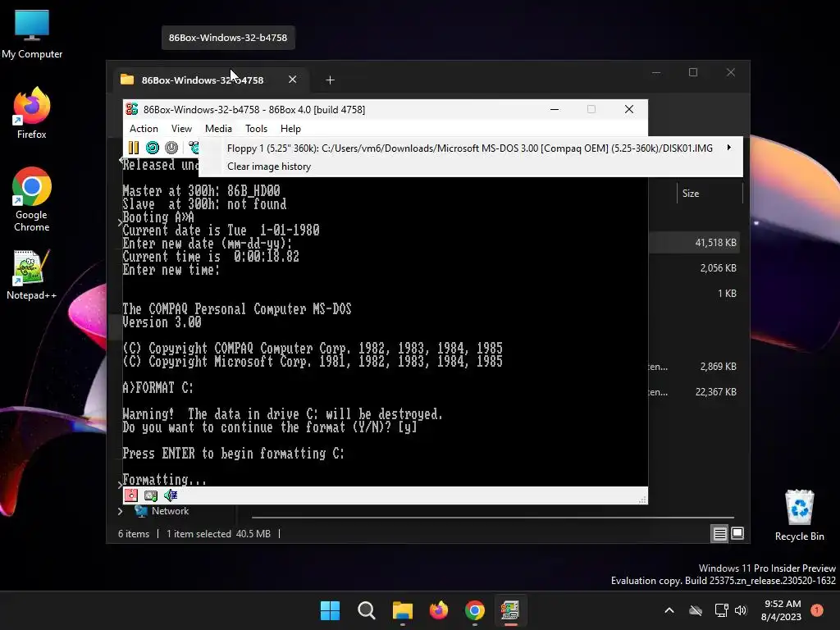The height and width of the screenshot is (630, 840).
Task: Open the Tools menu
Action: coord(256,129)
